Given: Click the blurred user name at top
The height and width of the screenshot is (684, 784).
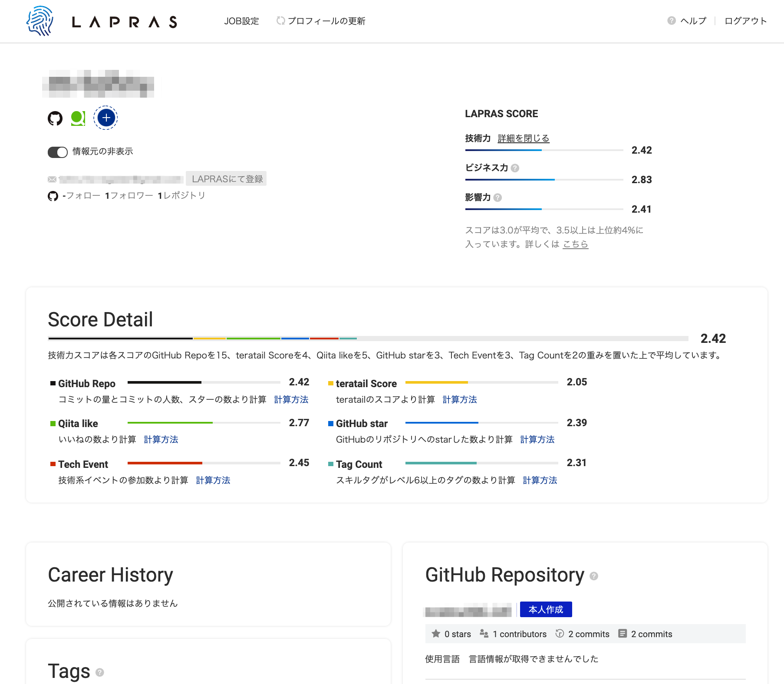Looking at the screenshot, I should 98,84.
